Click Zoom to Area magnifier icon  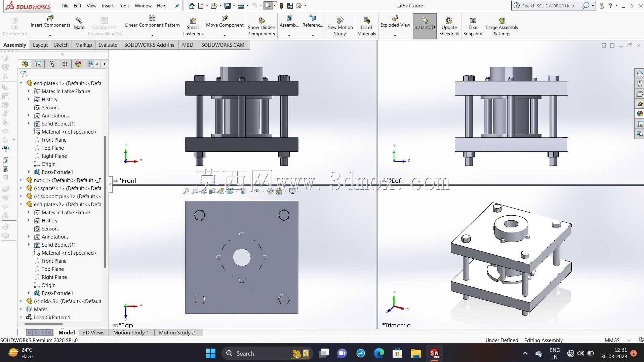pos(195,191)
